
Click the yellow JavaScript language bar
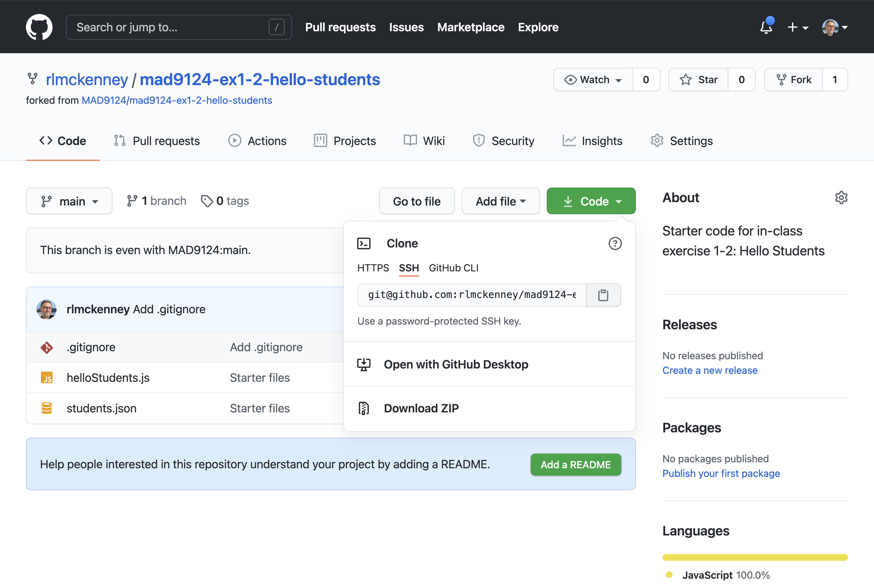tap(755, 557)
